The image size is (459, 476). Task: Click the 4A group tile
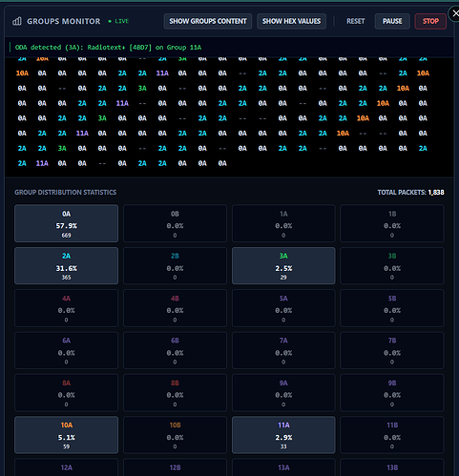click(x=66, y=308)
